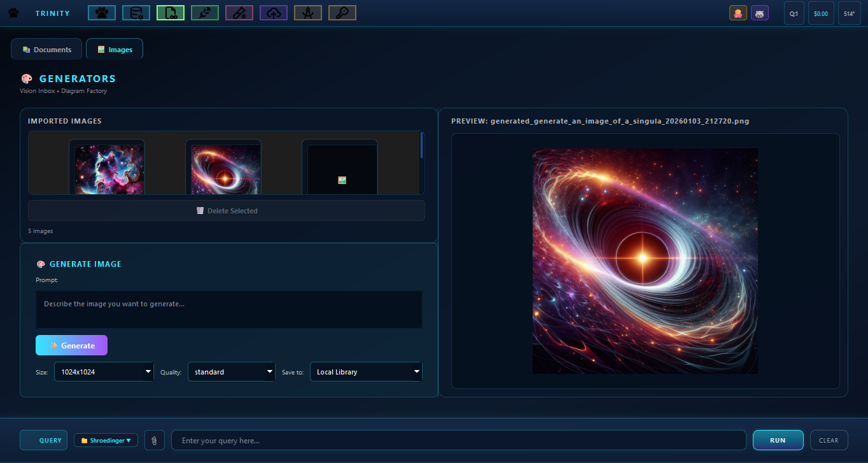Open the user avatar in the top bar
Viewport: 868px width, 463px height.
coord(738,12)
